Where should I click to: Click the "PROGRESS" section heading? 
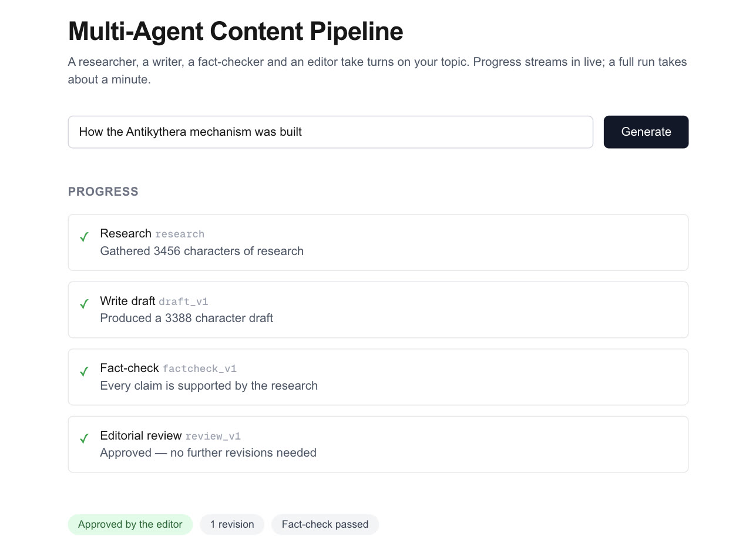[x=103, y=192]
